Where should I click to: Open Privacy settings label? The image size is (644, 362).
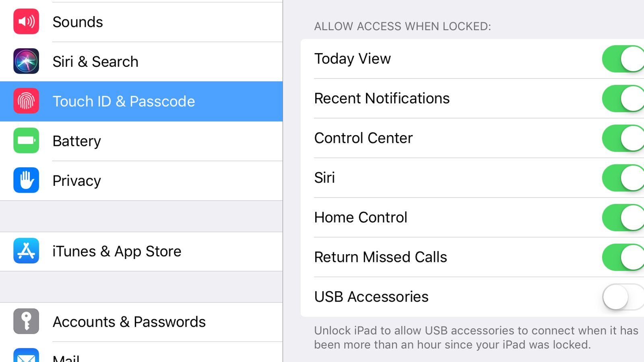point(77,181)
